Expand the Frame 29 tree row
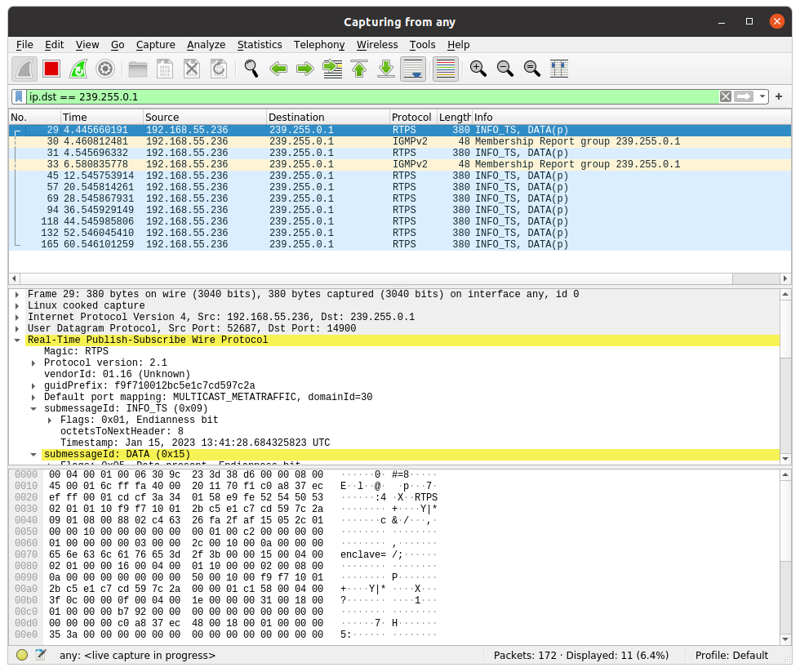This screenshot has height=672, width=800. pos(17,295)
